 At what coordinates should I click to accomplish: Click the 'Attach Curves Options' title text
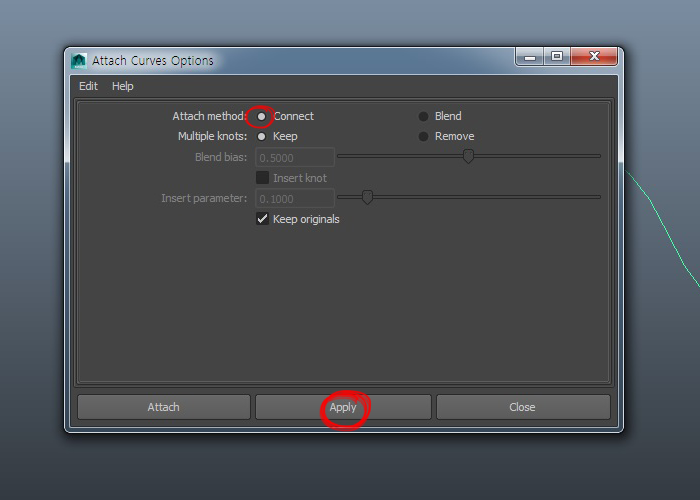153,61
